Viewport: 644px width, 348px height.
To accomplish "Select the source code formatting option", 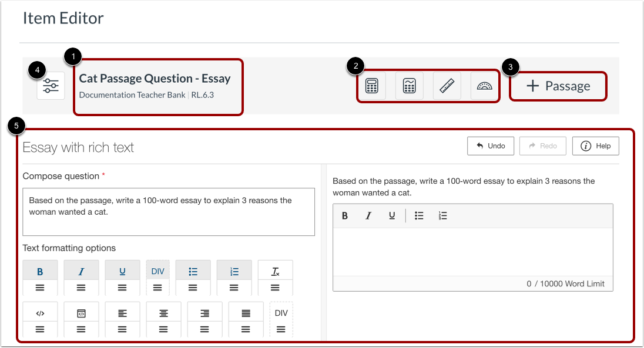I will [40, 312].
